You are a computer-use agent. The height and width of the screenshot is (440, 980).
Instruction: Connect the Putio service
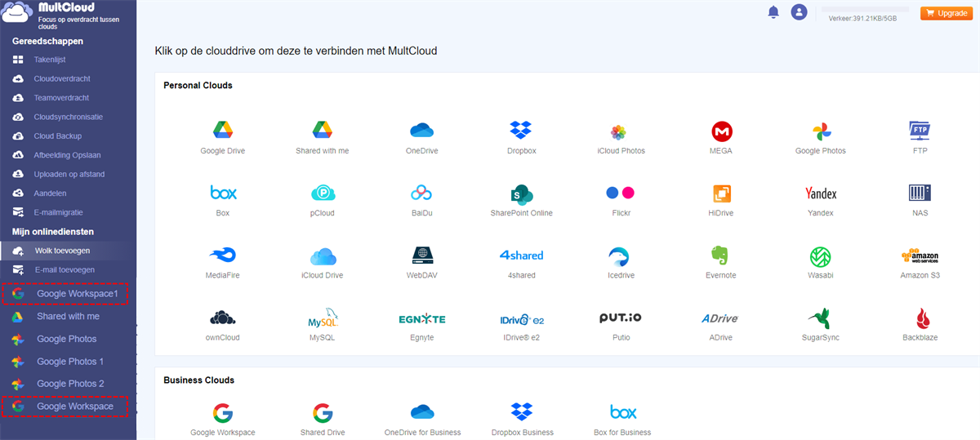pos(621,318)
